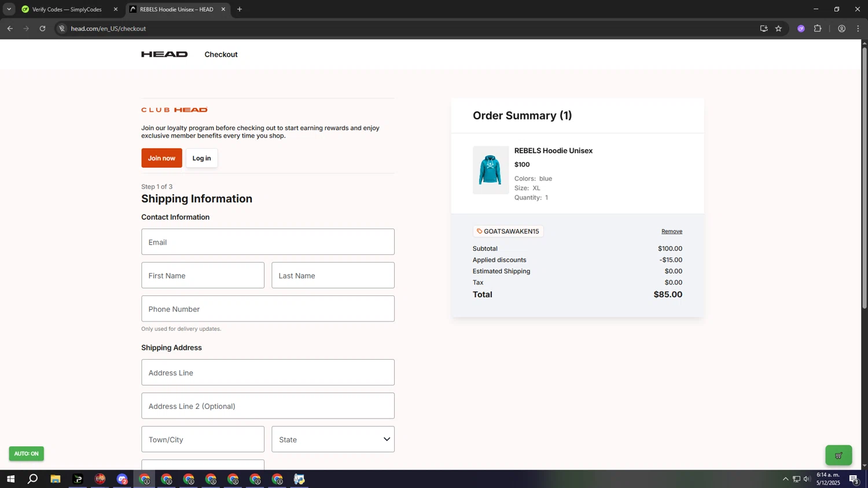The height and width of the screenshot is (488, 868).
Task: Click the Log in button
Action: pyautogui.click(x=201, y=158)
